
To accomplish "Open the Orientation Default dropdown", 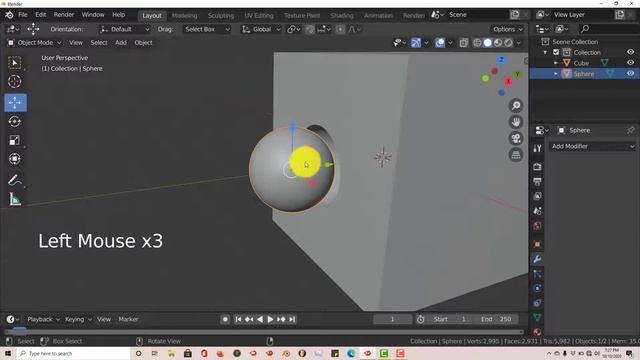I will coord(124,29).
